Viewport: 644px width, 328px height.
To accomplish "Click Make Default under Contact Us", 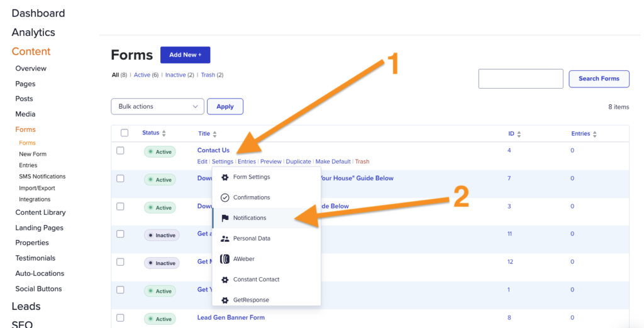I will (333, 161).
